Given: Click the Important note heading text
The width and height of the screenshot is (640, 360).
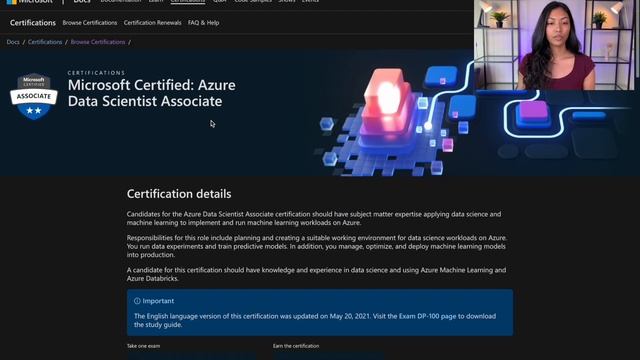Looking at the screenshot, I should click(x=158, y=301).
